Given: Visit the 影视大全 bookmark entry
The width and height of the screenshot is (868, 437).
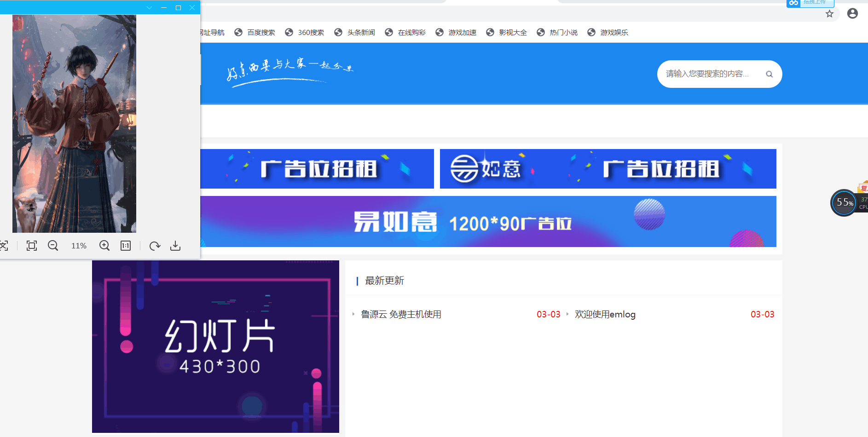Looking at the screenshot, I should [x=512, y=32].
